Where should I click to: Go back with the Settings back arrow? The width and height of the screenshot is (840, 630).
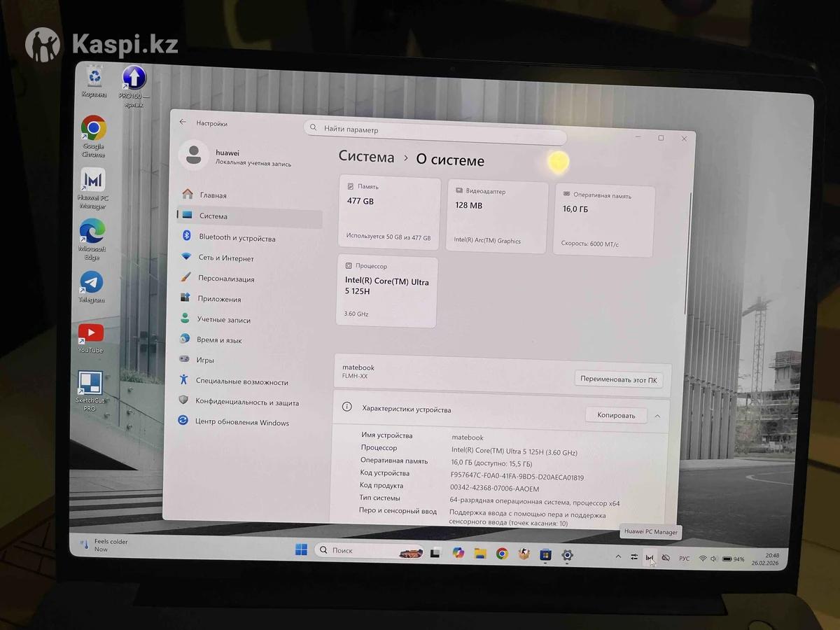[x=183, y=122]
